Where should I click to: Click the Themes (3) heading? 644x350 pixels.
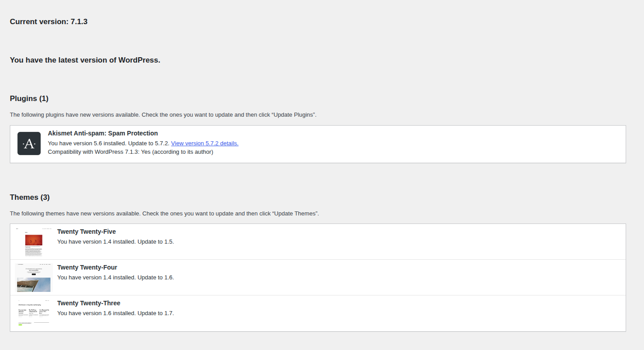[30, 197]
